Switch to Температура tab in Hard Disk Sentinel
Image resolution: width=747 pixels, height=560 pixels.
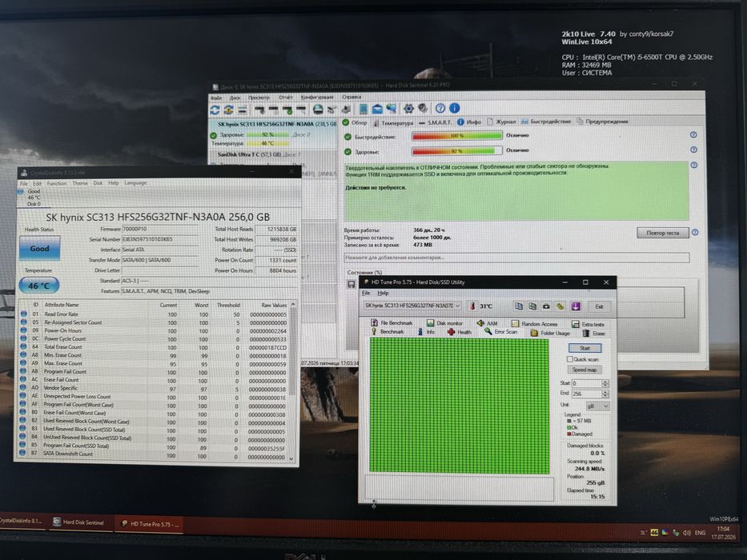tap(393, 122)
